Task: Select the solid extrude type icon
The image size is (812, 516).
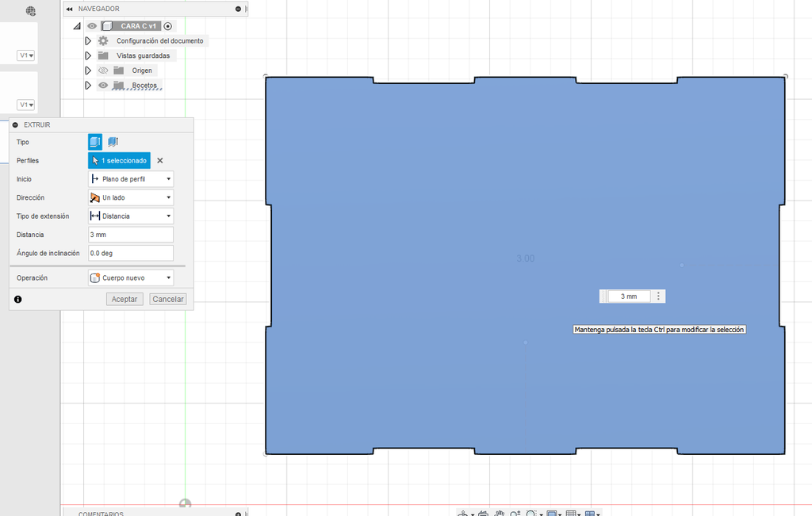Action: coord(95,141)
